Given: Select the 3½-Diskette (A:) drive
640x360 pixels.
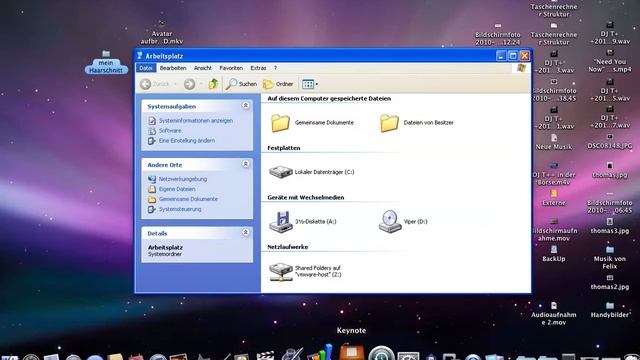Looking at the screenshot, I should [281, 222].
